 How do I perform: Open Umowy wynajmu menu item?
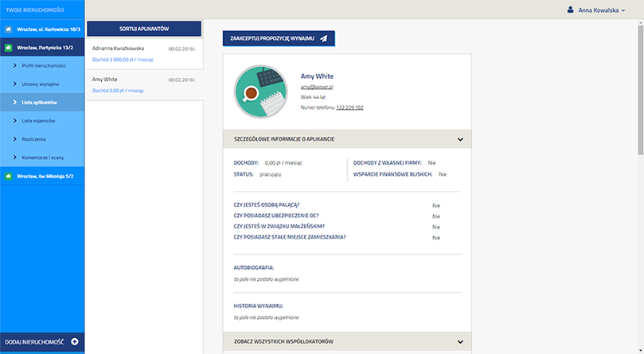click(42, 84)
